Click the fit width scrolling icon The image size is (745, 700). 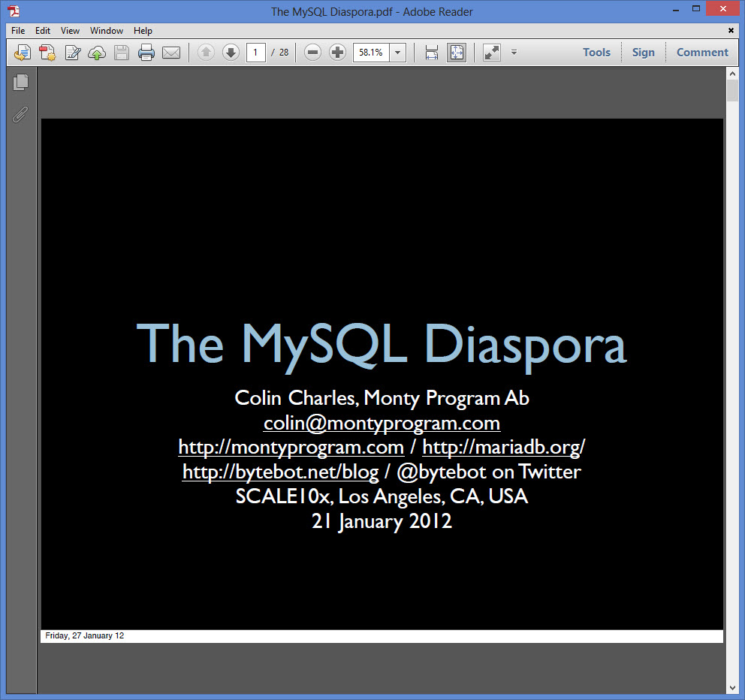tap(431, 53)
